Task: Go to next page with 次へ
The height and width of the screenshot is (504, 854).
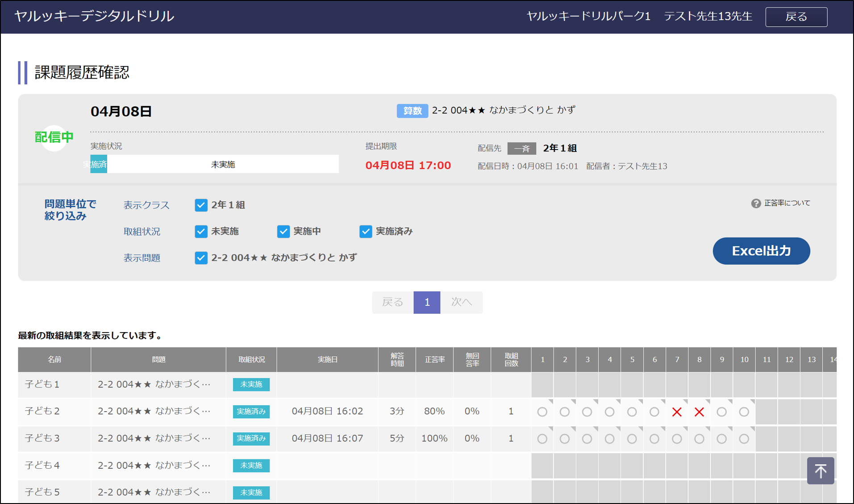Action: [461, 302]
